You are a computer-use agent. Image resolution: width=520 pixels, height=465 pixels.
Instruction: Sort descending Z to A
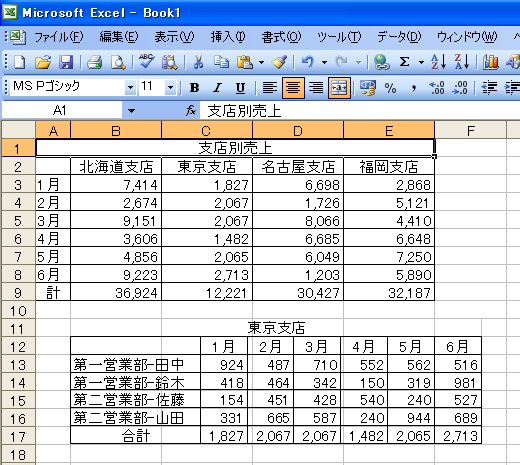(462, 62)
